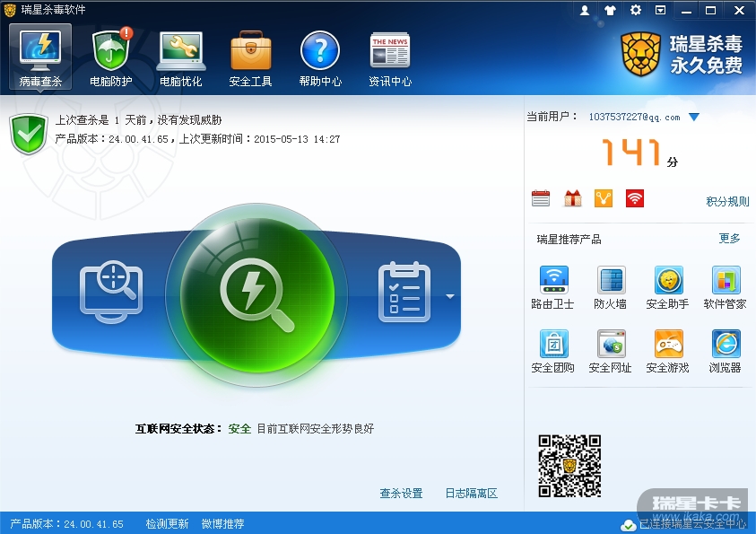This screenshot has width=756, height=534.
Task: Start quick scan with green lightning button
Action: [257, 294]
